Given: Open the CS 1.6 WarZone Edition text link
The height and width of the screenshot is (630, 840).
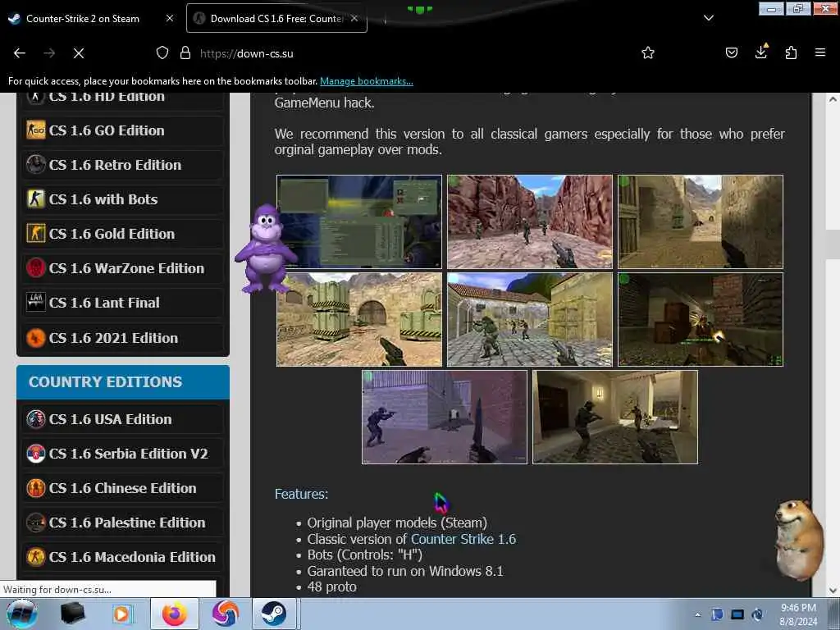Looking at the screenshot, I should click(126, 268).
